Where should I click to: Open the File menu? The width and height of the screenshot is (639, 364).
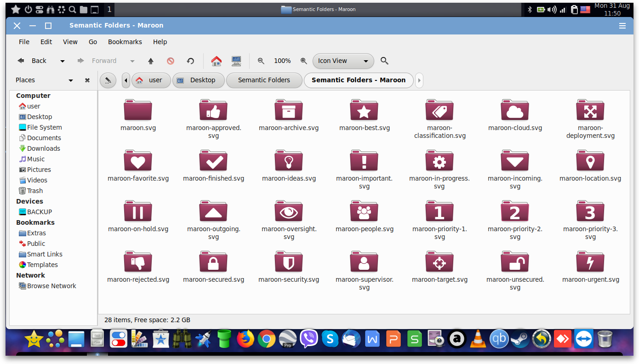(x=24, y=42)
